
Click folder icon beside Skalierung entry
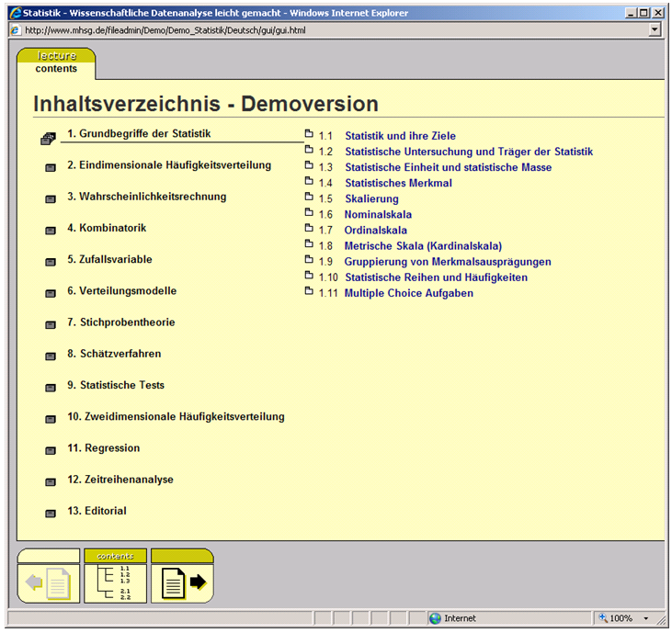click(309, 198)
